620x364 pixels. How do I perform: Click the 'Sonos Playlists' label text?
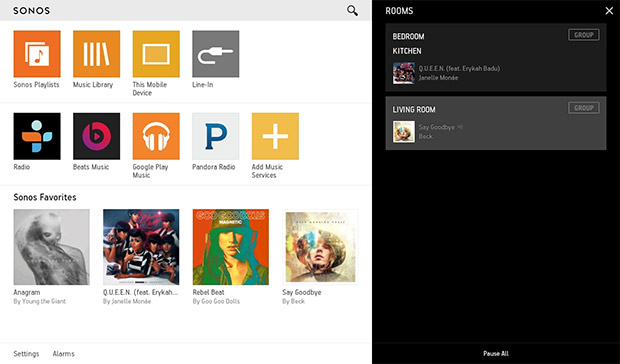click(36, 85)
